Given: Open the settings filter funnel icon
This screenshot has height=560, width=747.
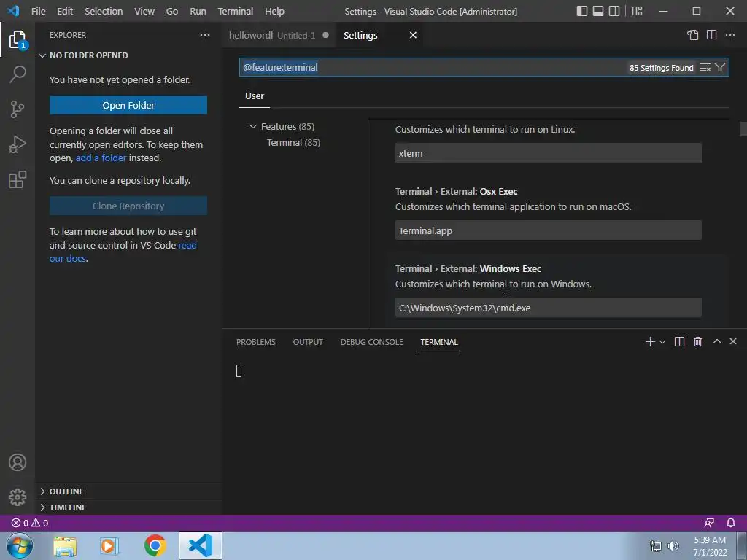Looking at the screenshot, I should coord(720,68).
